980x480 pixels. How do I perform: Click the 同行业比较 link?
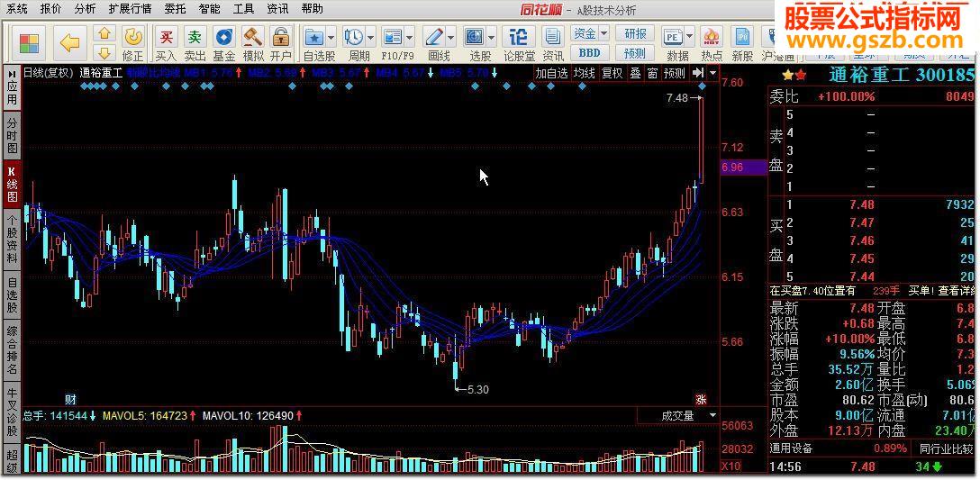(946, 448)
